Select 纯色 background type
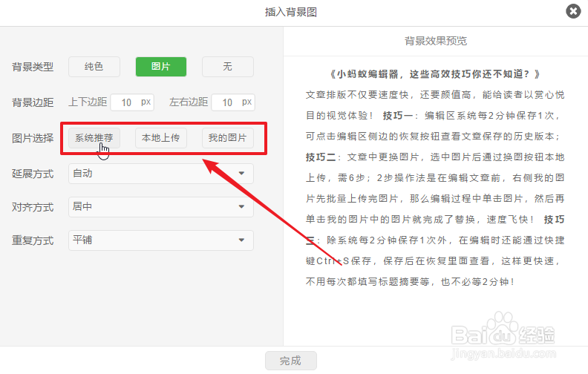 pos(94,67)
